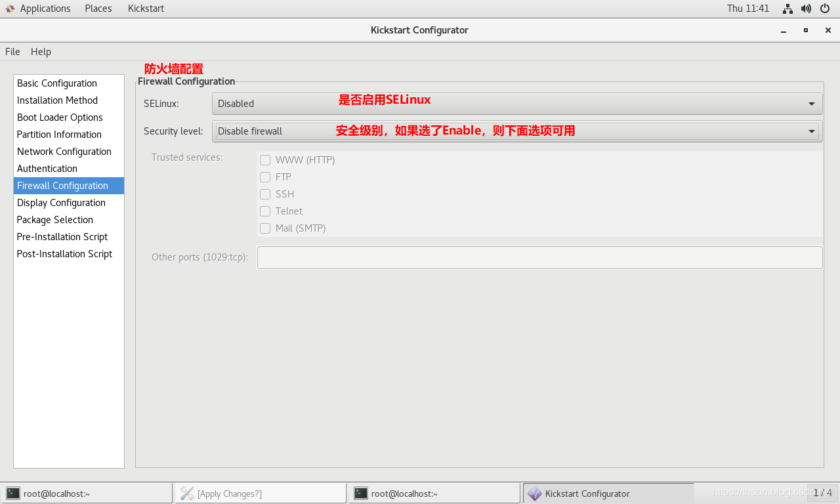Click the network status icon in top bar

[787, 9]
